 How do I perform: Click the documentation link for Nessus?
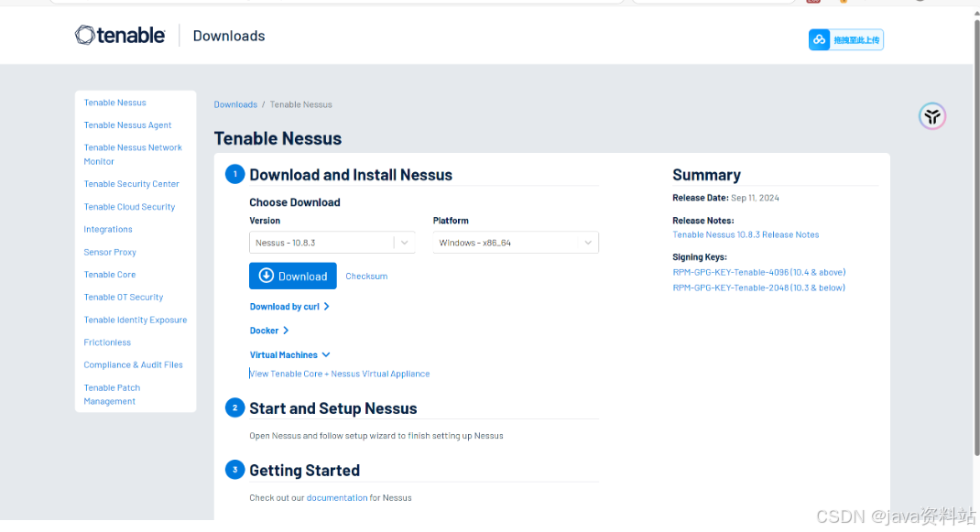click(337, 498)
